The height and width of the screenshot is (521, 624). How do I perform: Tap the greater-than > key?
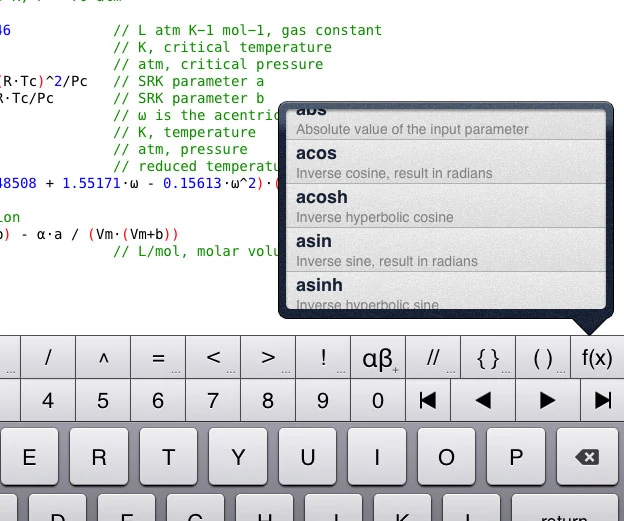tap(268, 357)
